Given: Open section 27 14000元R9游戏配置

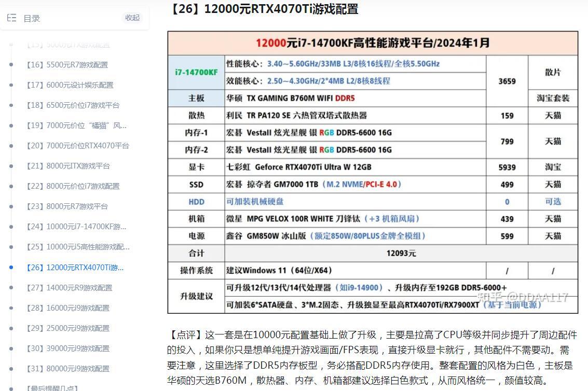Looking at the screenshot, I should [69, 288].
